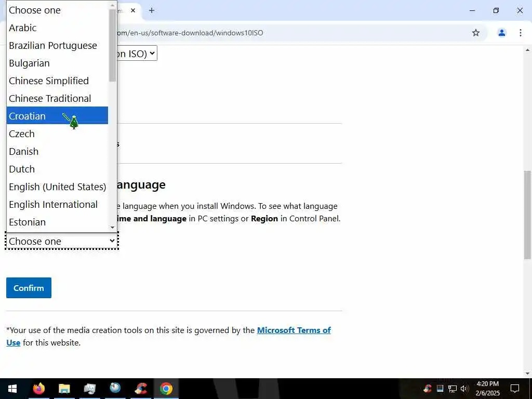Open the edition ISO dropdown
Image resolution: width=532 pixels, height=399 pixels.
(137, 54)
